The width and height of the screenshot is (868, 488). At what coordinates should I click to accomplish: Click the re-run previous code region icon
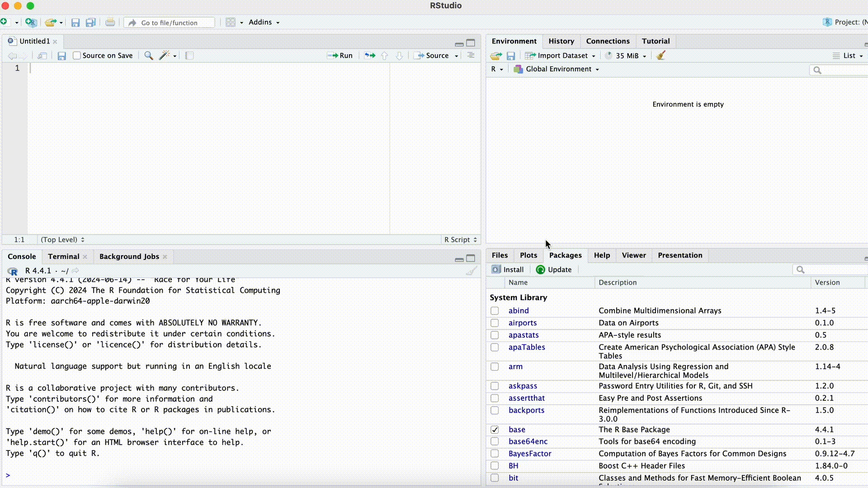370,56
